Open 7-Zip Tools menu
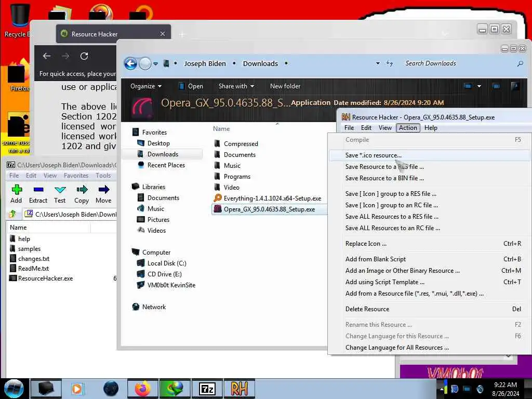 103,176
